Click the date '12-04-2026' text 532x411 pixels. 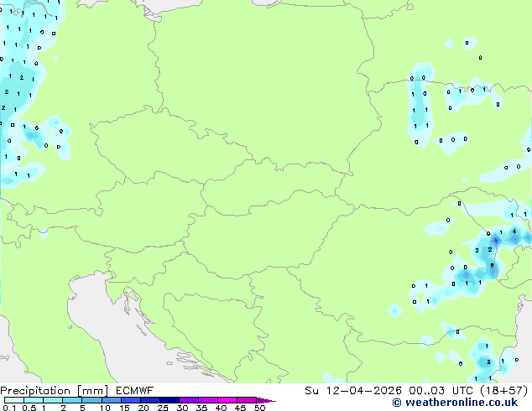pos(363,391)
